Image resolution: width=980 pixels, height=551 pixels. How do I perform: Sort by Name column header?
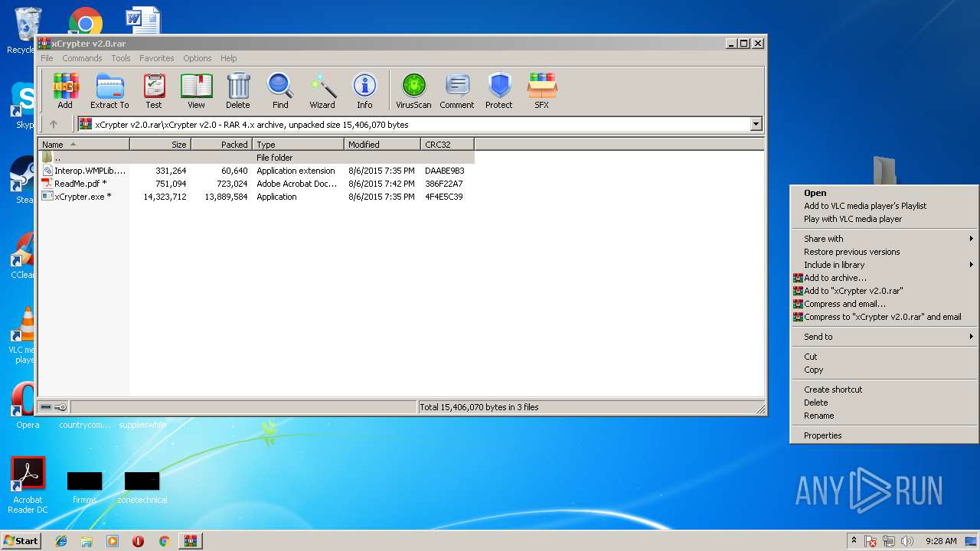[84, 145]
